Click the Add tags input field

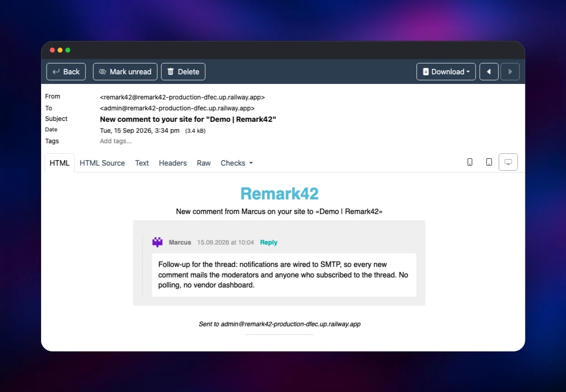116,141
